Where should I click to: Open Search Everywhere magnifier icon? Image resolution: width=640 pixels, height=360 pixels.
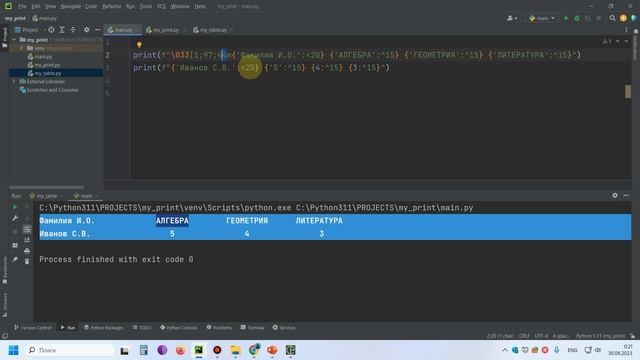pos(612,18)
